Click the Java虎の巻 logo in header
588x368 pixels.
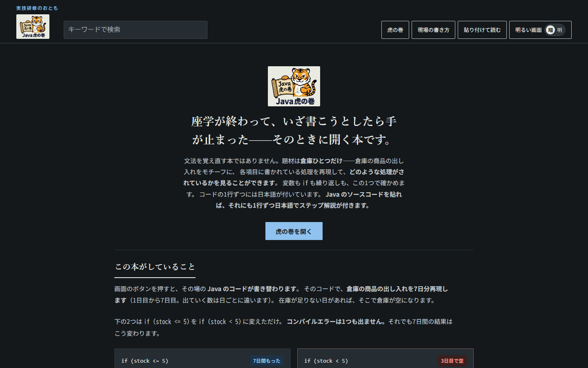pos(33,27)
